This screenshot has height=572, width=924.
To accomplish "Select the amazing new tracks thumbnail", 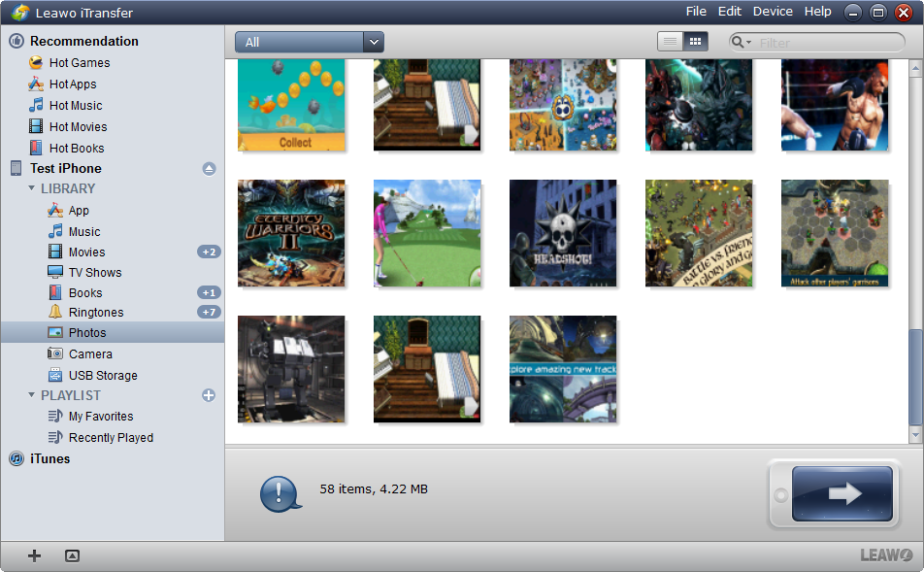I will pos(563,369).
